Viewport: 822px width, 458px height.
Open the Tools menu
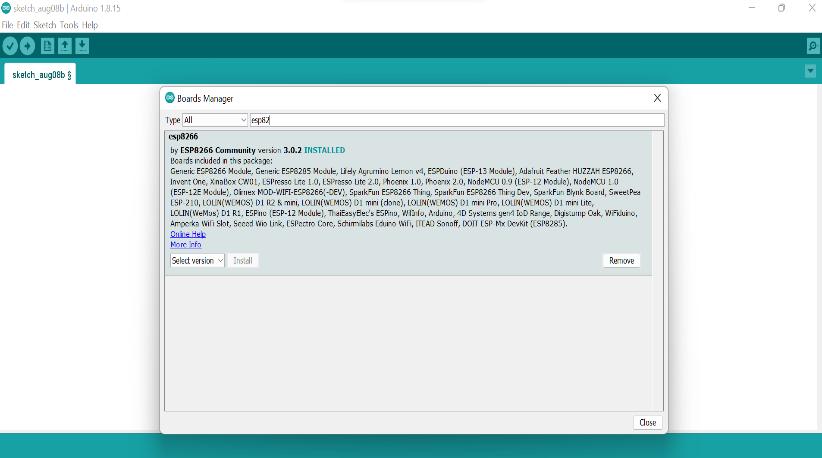click(x=69, y=25)
